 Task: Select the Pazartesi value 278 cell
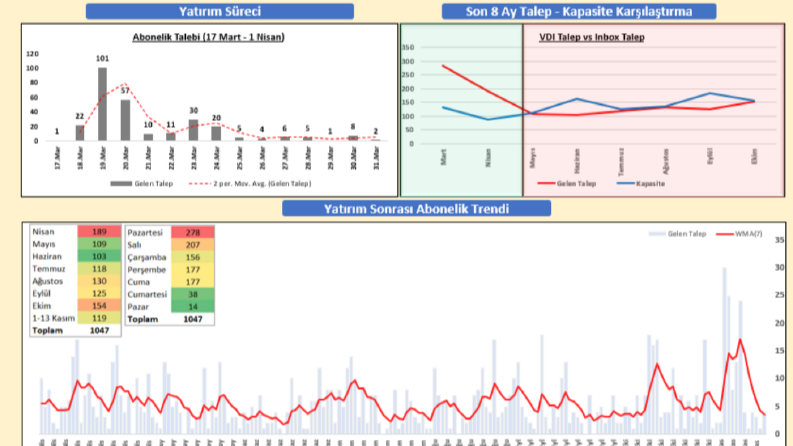(193, 232)
